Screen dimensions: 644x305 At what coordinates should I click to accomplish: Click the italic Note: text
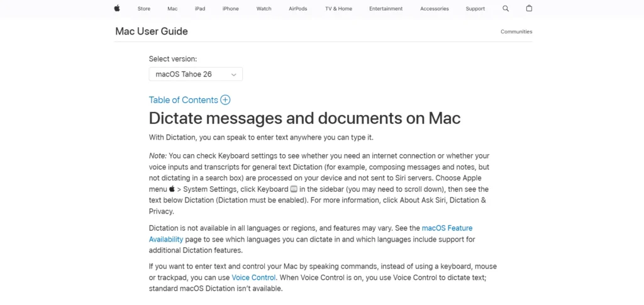click(x=158, y=156)
